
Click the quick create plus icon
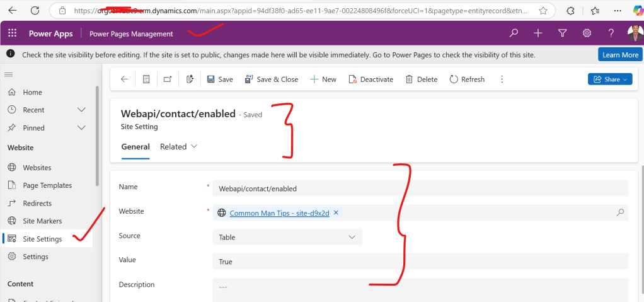pos(538,33)
